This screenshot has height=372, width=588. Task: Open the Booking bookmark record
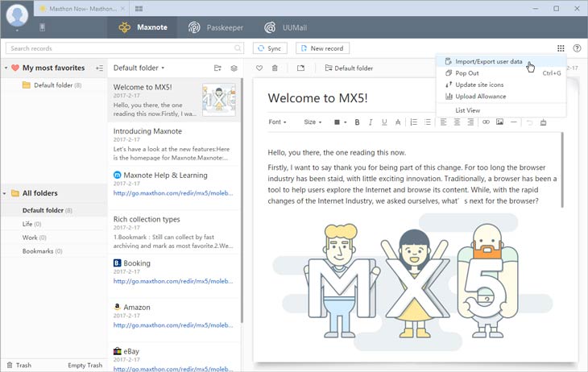point(174,276)
